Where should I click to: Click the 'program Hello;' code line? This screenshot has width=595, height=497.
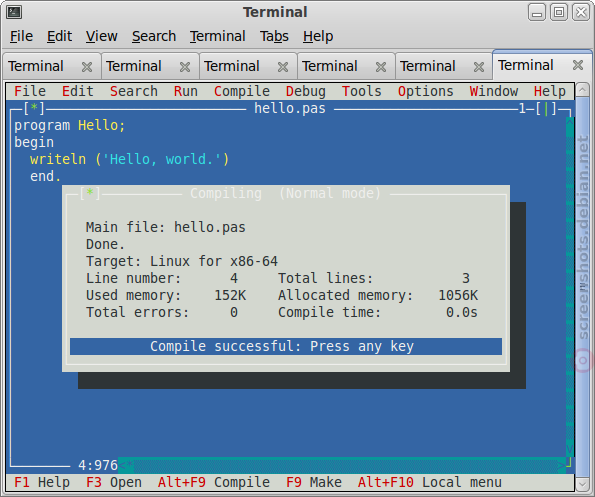pyautogui.click(x=70, y=126)
